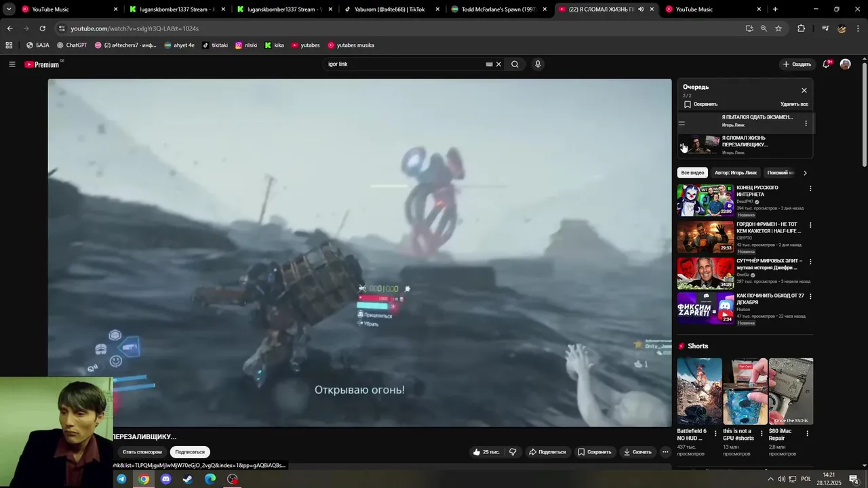Open more actions ellipsis under video
This screenshot has width=868, height=488.
(x=665, y=452)
